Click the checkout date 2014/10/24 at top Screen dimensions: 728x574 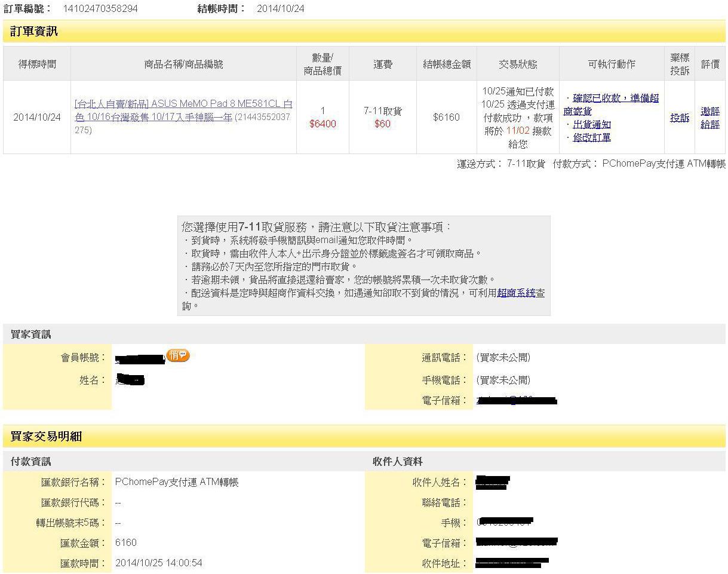(281, 9)
